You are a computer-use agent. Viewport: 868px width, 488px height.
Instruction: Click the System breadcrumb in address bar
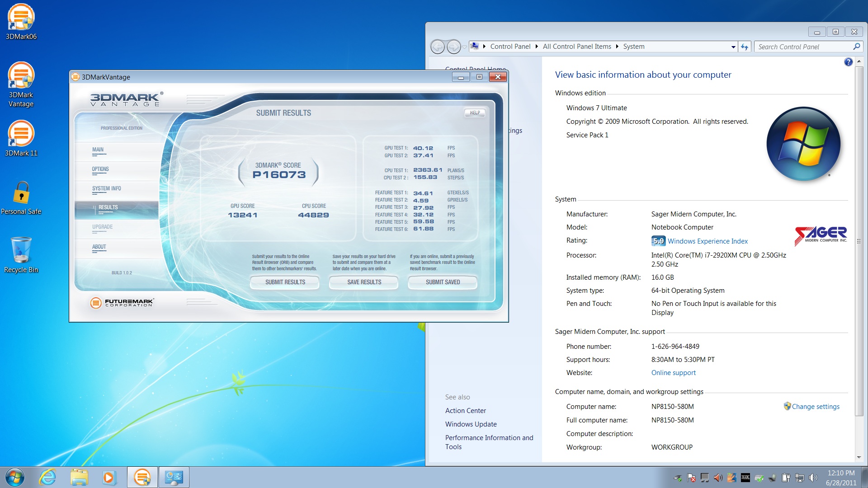pos(634,47)
